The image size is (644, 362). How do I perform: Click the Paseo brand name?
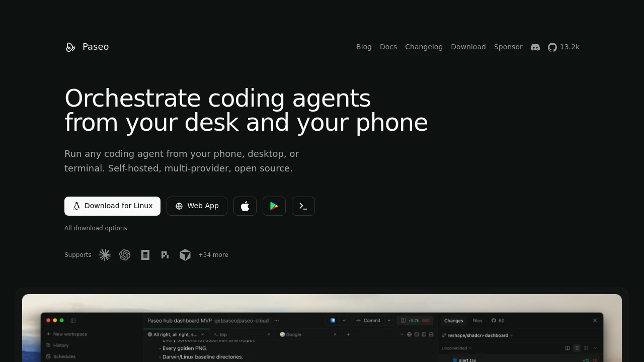coord(96,47)
